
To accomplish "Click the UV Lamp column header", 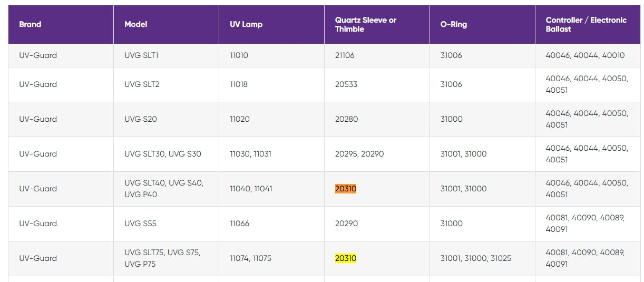I will [246, 24].
